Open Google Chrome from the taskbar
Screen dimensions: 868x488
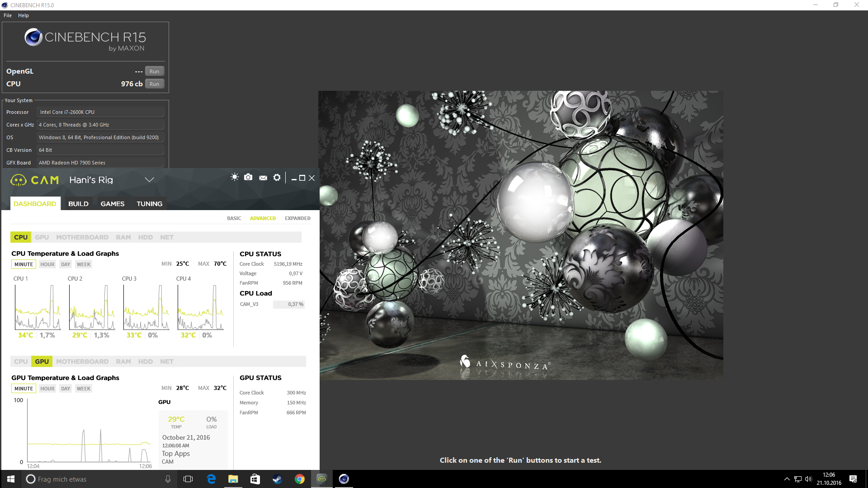coord(299,479)
